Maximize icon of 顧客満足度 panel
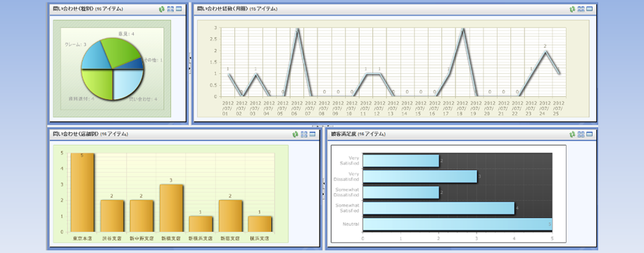 click(589, 134)
